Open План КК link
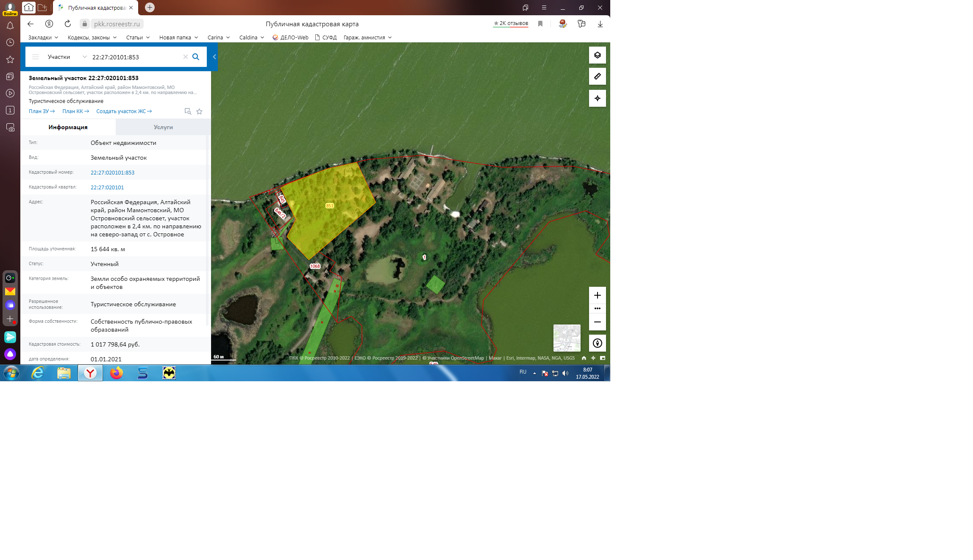Image resolution: width=973 pixels, height=560 pixels. pyautogui.click(x=75, y=111)
